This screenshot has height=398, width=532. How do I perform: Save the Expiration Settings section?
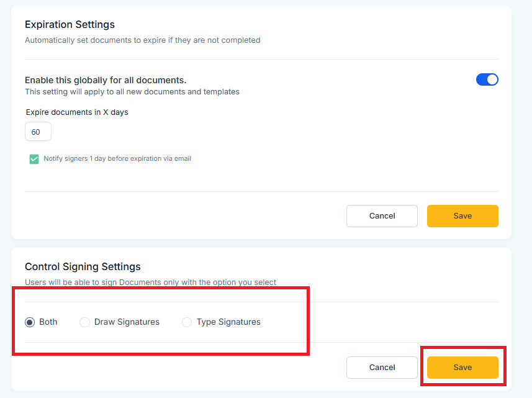tap(462, 216)
